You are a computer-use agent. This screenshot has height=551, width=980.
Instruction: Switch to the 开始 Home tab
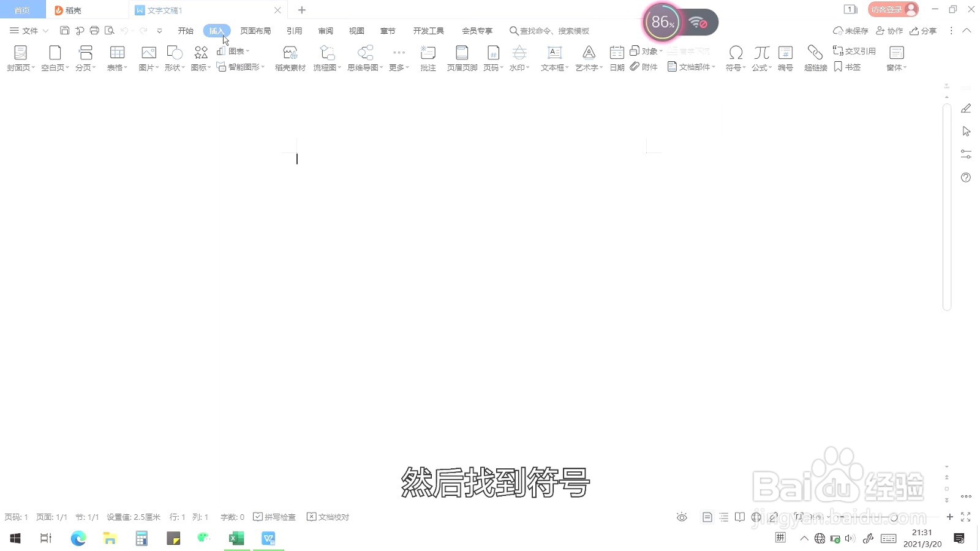[x=186, y=31]
